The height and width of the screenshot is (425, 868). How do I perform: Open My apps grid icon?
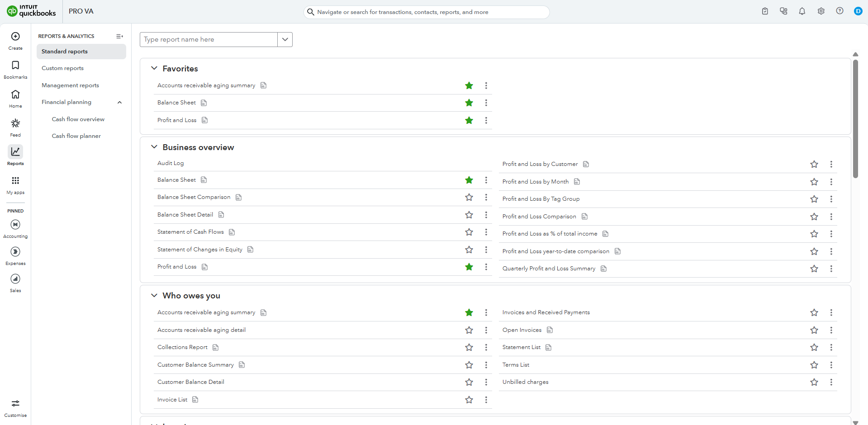pyautogui.click(x=15, y=181)
